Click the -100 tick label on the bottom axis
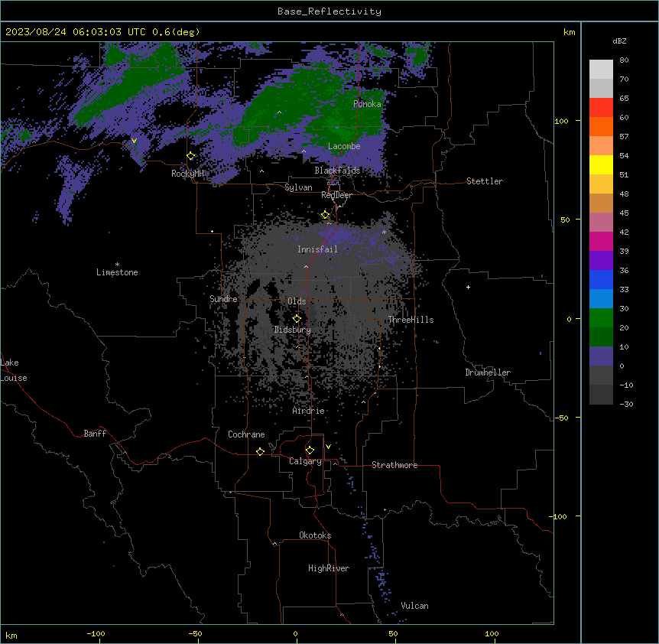 click(96, 633)
